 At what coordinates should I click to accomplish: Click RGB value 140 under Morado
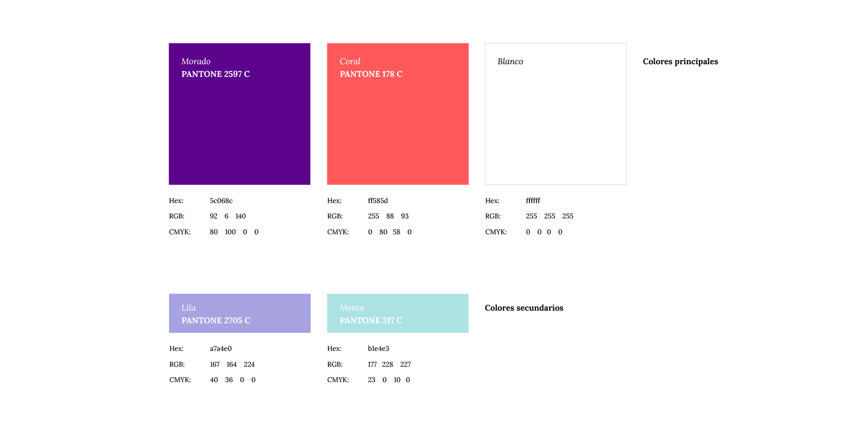pyautogui.click(x=241, y=216)
